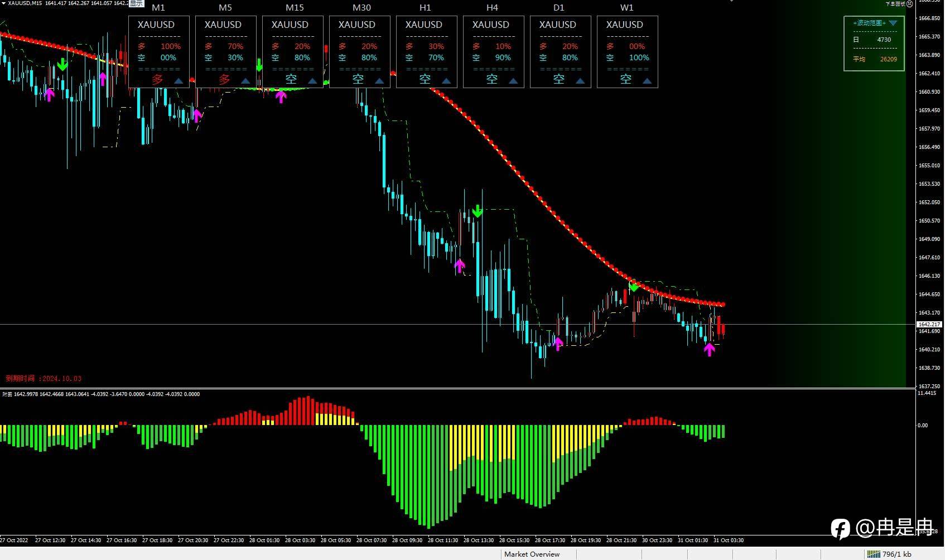Click the 平均 average value 26209
Screen dimensions: 945x560
tap(889, 59)
